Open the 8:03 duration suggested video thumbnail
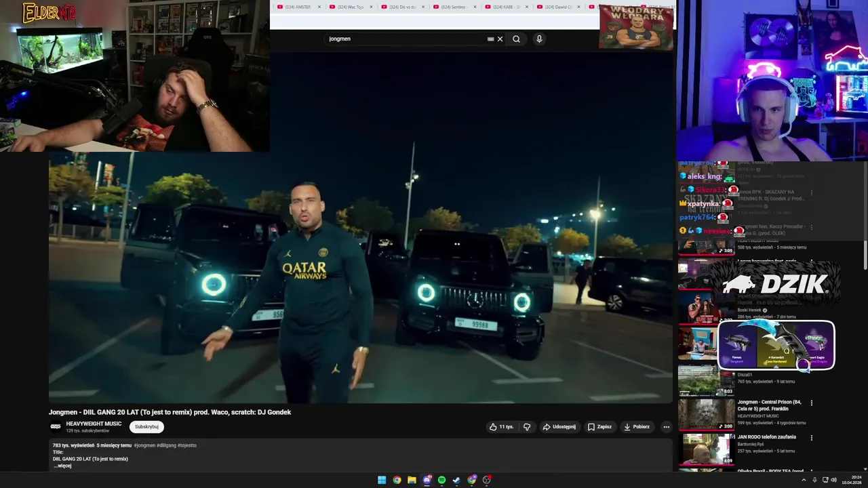The image size is (868, 488). click(706, 381)
